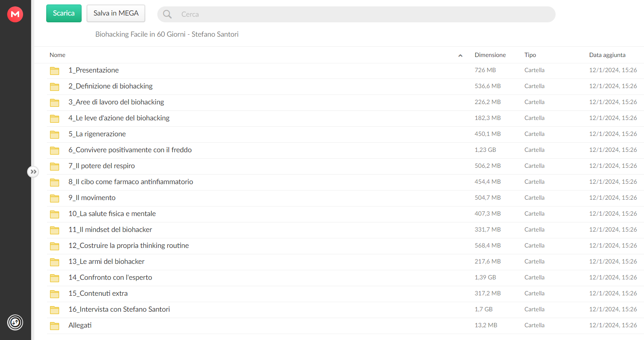The image size is (644, 340).
Task: Select 8_Il cibo come farmaco antinfiammatorio name
Action: [x=131, y=182]
